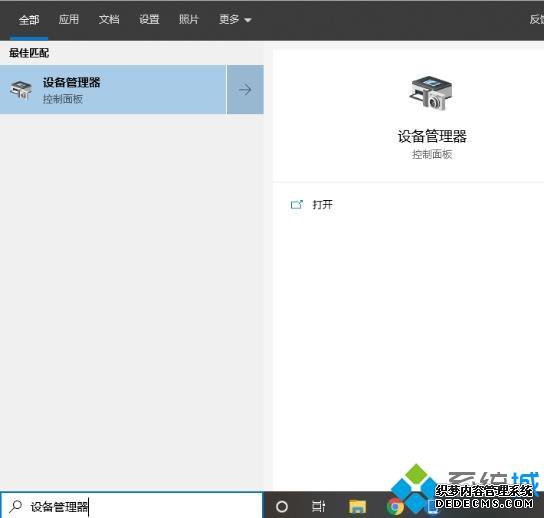
Task: Click the 设备管理器 icon in results list
Action: pos(21,90)
